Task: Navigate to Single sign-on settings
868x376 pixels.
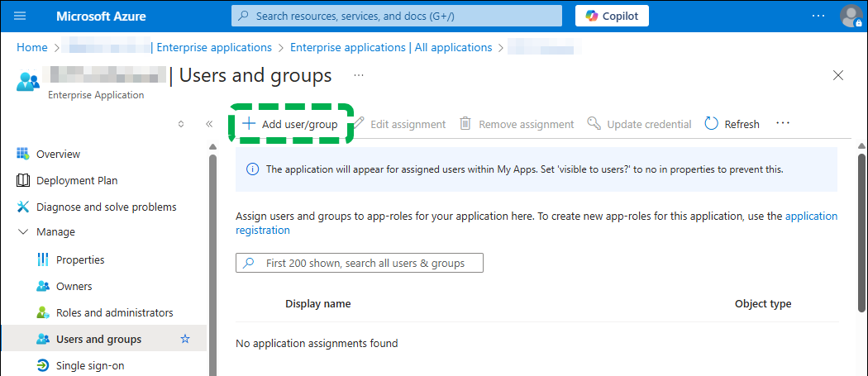Action: coord(90,365)
